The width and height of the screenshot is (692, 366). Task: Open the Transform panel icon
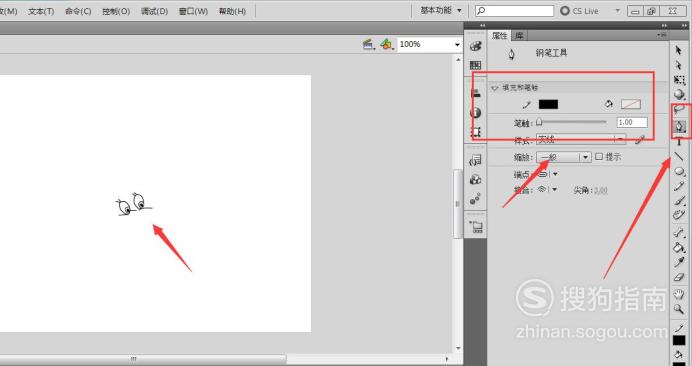click(x=475, y=132)
